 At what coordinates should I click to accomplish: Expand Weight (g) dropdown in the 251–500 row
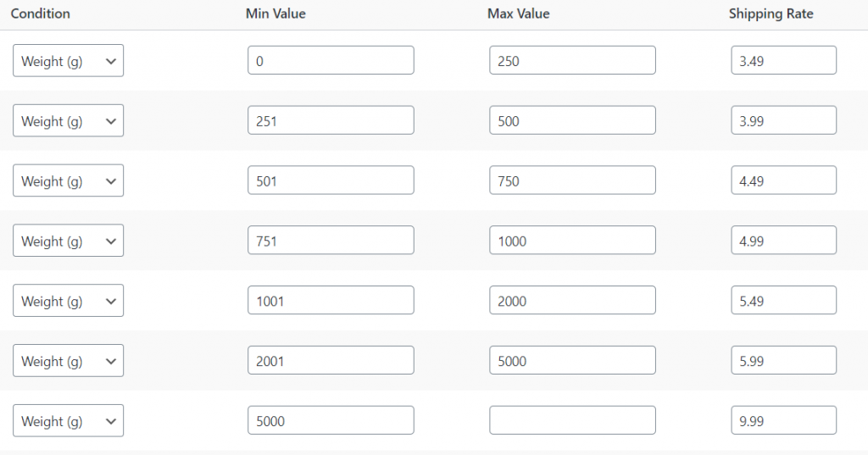tap(68, 120)
